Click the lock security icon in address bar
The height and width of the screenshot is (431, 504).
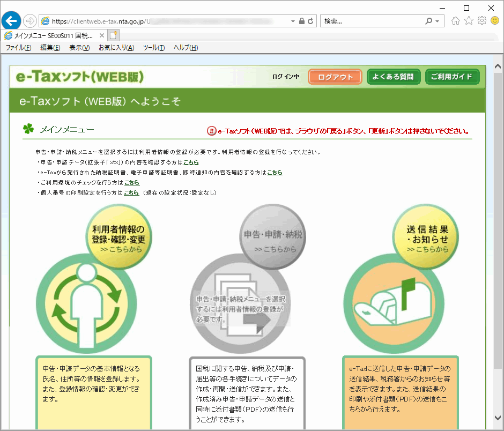pos(301,21)
